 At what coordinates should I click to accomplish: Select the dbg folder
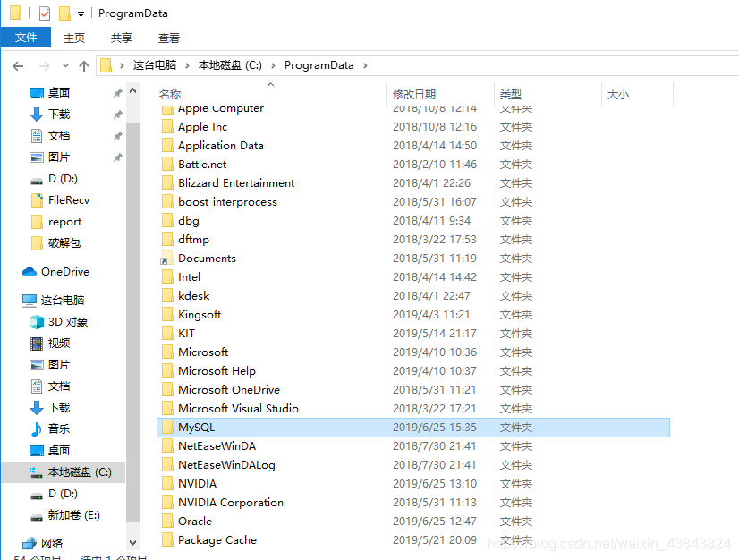[189, 221]
